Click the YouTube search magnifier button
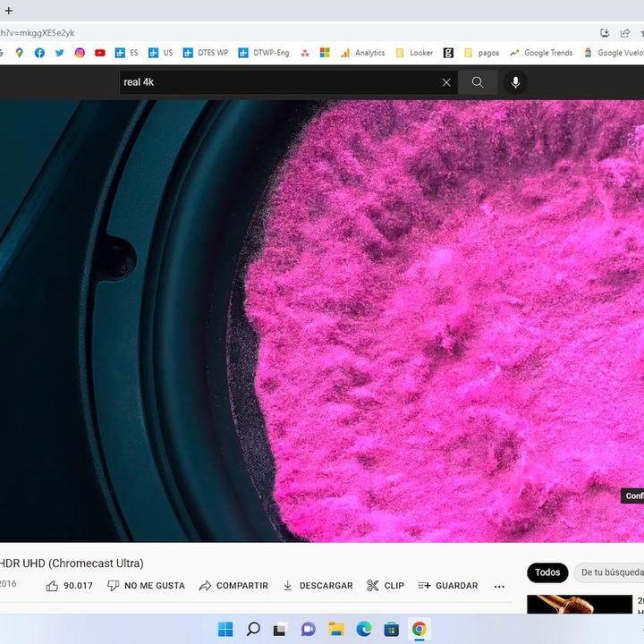The height and width of the screenshot is (644, 644). (478, 82)
